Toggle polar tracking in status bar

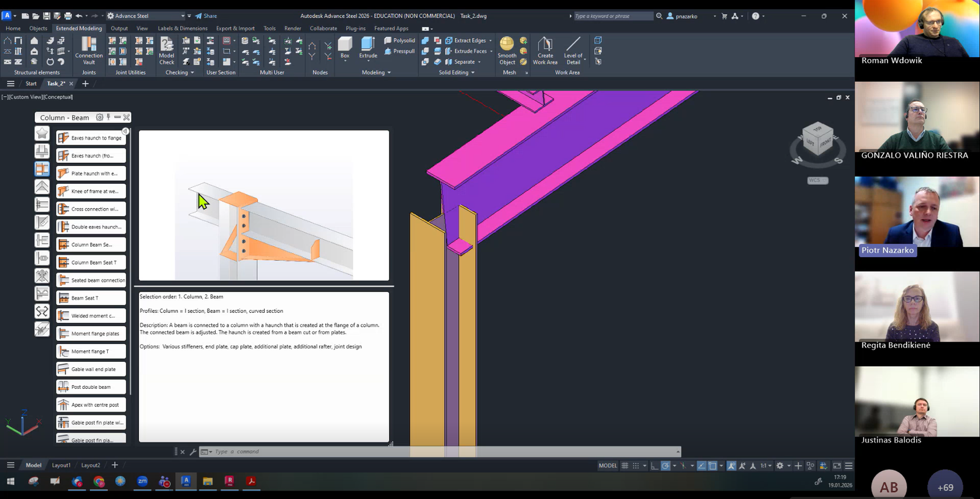(x=666, y=466)
